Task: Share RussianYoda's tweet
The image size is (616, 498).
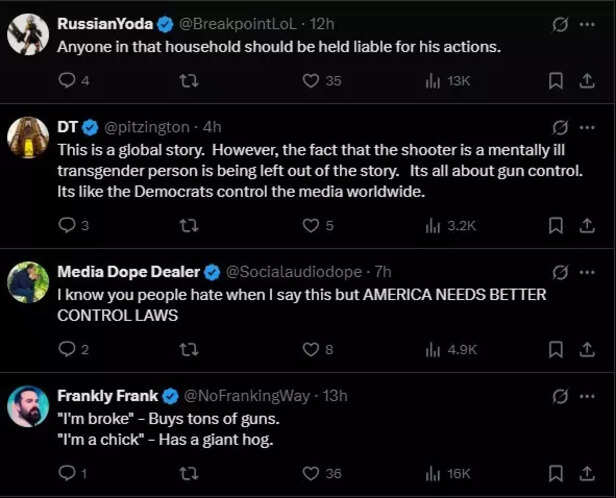Action: [587, 80]
